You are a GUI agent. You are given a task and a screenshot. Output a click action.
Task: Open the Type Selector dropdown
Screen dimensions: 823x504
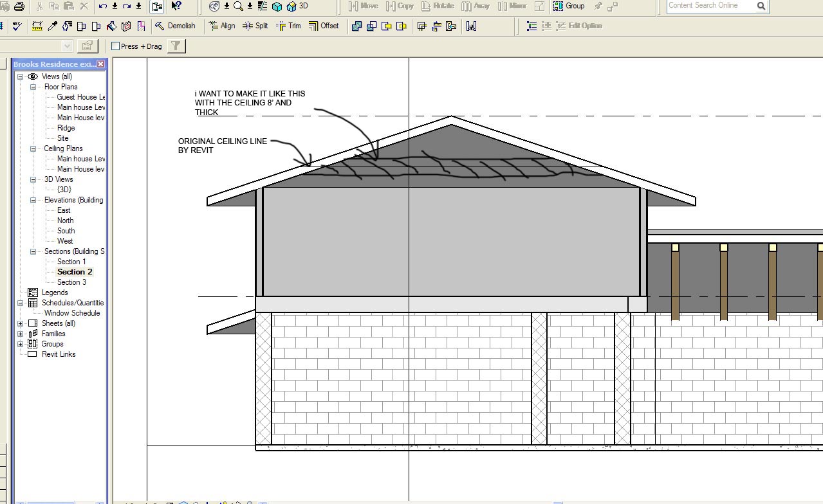[x=67, y=46]
